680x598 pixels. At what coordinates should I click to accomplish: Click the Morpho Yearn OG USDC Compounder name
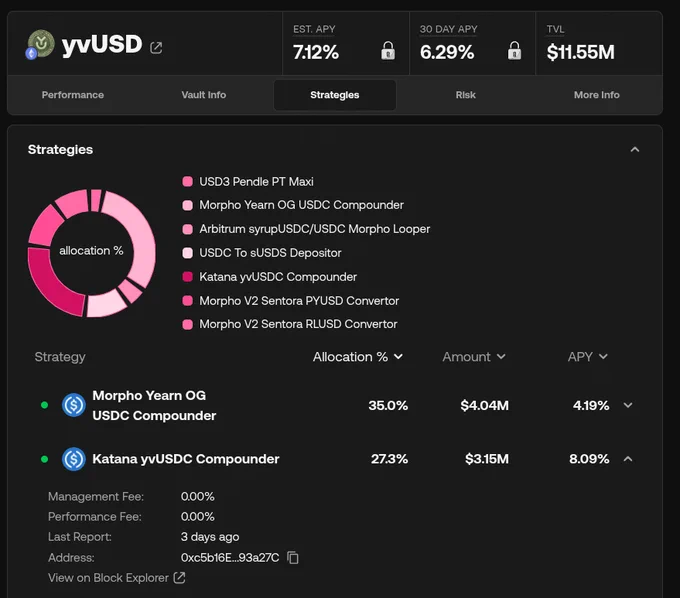click(154, 405)
